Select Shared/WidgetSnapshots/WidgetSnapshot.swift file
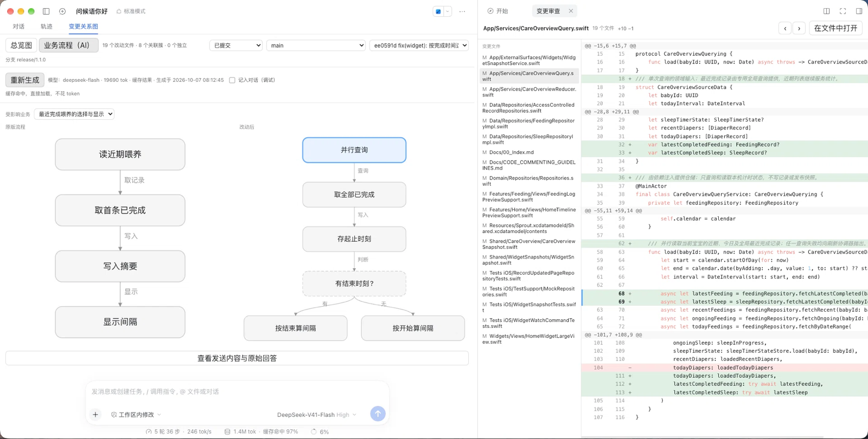Screen dimensions: 868x439 pyautogui.click(x=529, y=260)
